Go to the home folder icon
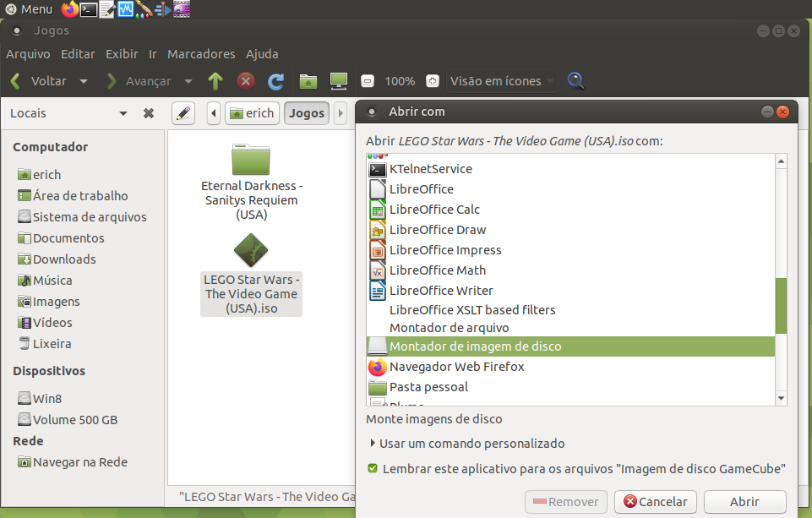The height and width of the screenshot is (518, 812). click(x=308, y=81)
